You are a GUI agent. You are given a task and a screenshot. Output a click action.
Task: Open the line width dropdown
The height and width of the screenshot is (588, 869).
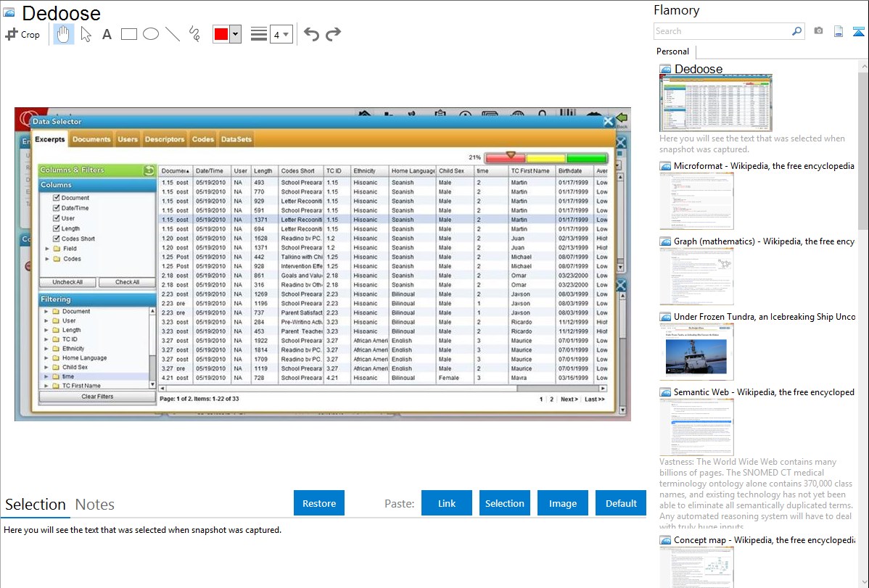pos(281,34)
